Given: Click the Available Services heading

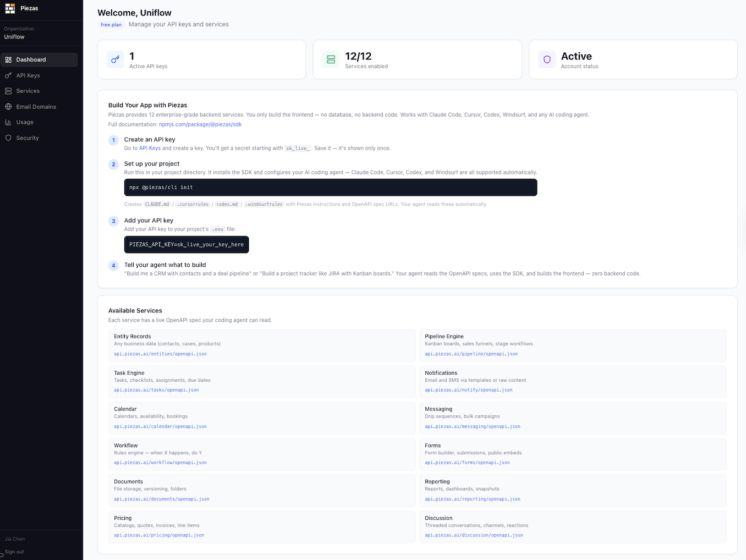Looking at the screenshot, I should [x=135, y=311].
